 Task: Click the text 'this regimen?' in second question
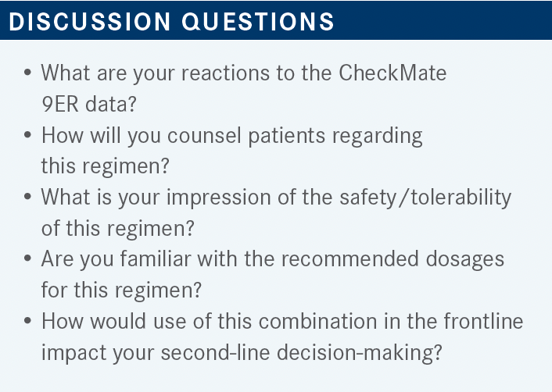[105, 166]
